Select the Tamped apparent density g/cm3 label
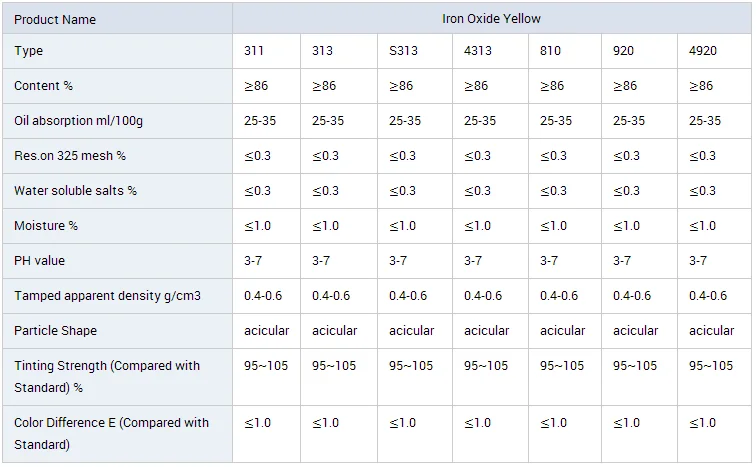This screenshot has width=756, height=467. (107, 296)
